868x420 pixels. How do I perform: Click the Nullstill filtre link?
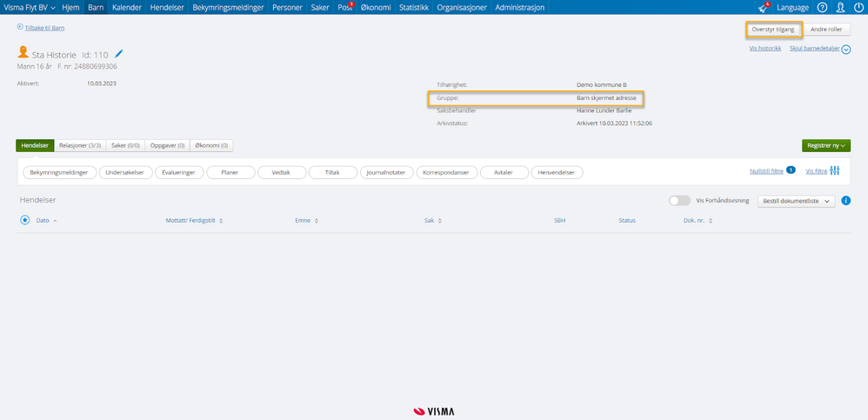point(766,171)
